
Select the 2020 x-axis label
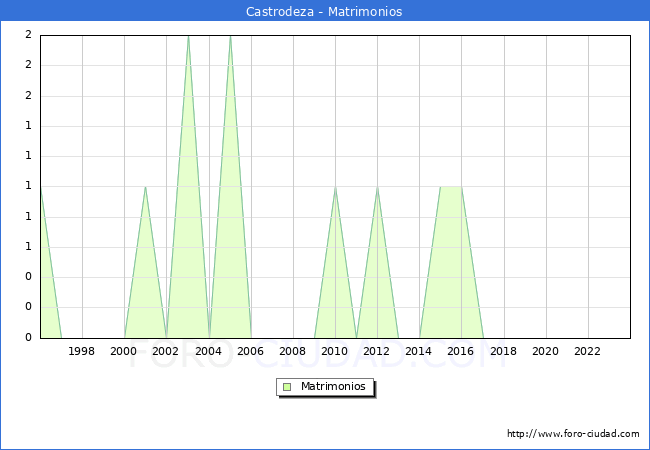[545, 352]
